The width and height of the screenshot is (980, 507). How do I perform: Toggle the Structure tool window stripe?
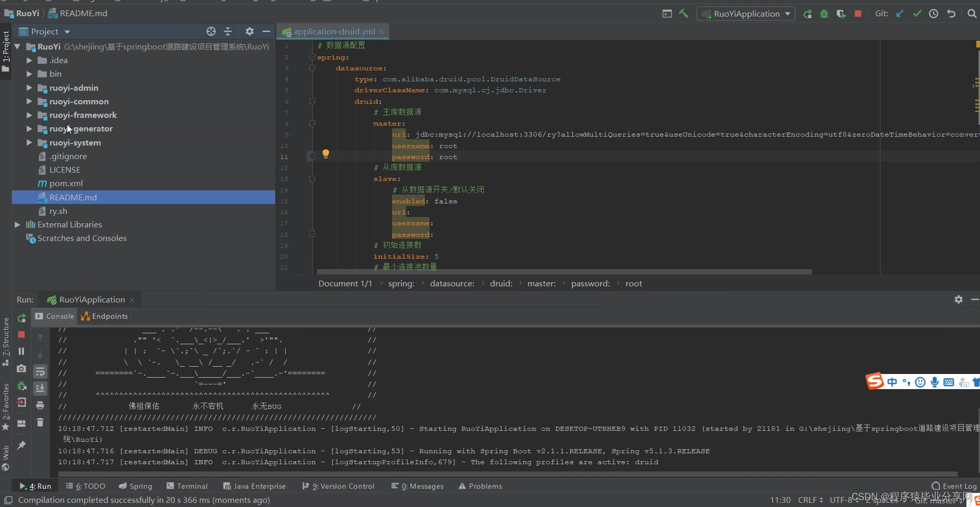coord(6,341)
